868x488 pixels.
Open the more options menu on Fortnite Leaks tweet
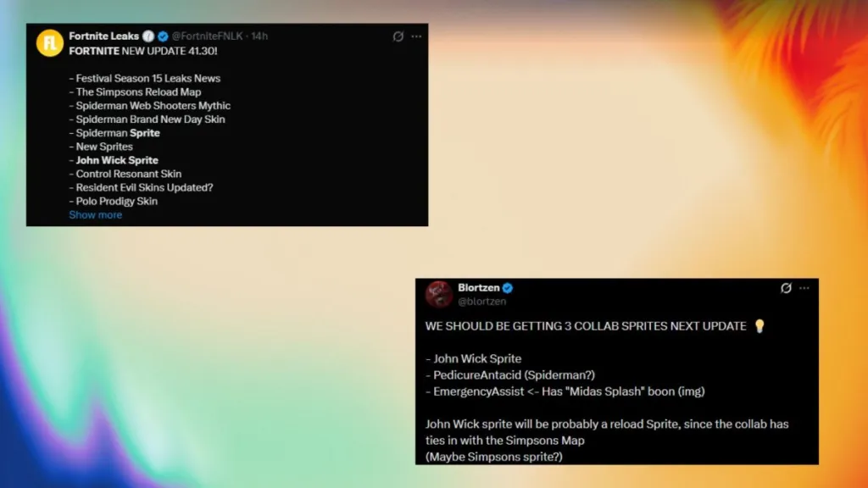coord(416,36)
